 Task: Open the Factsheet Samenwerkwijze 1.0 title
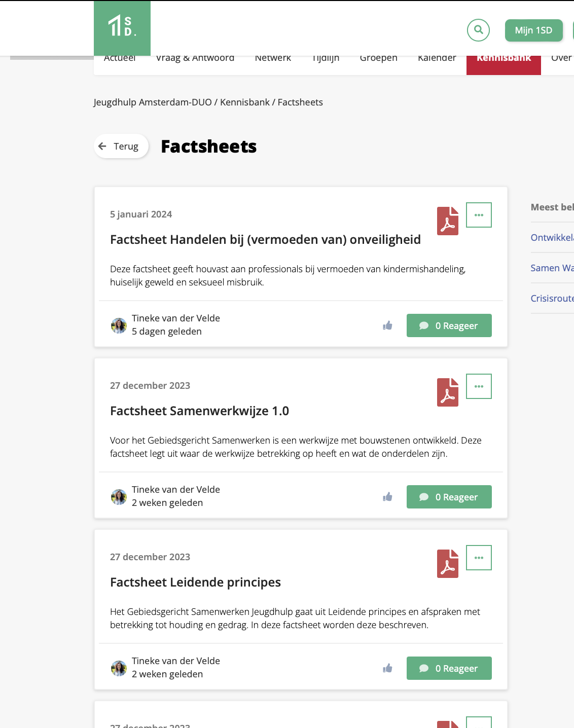click(x=199, y=411)
